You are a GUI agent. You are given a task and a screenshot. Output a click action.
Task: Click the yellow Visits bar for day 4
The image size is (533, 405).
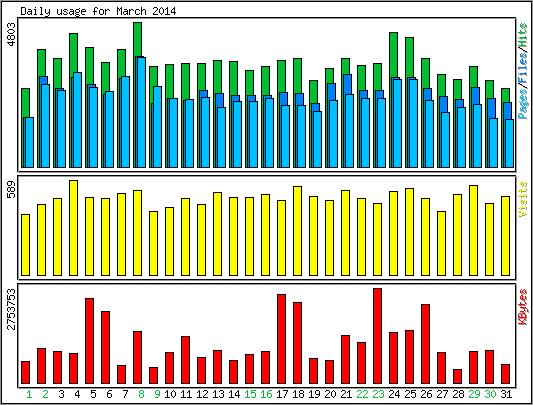73,228
